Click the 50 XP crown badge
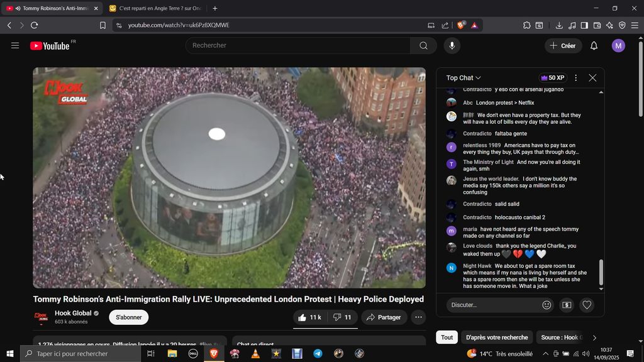The width and height of the screenshot is (644, 362). click(x=553, y=77)
